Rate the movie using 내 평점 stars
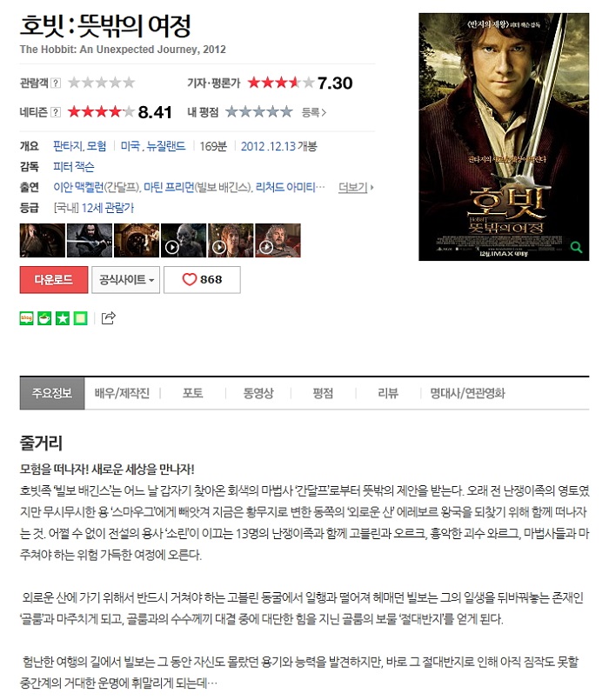 [x=258, y=111]
